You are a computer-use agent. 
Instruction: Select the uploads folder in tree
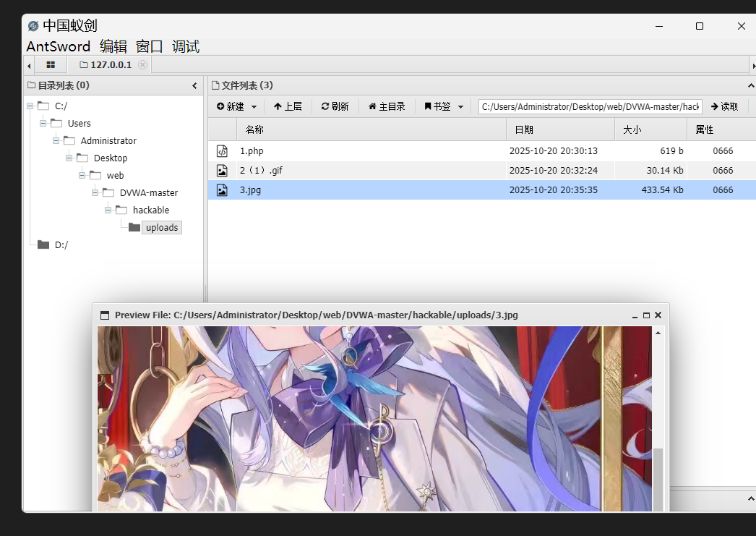click(162, 228)
